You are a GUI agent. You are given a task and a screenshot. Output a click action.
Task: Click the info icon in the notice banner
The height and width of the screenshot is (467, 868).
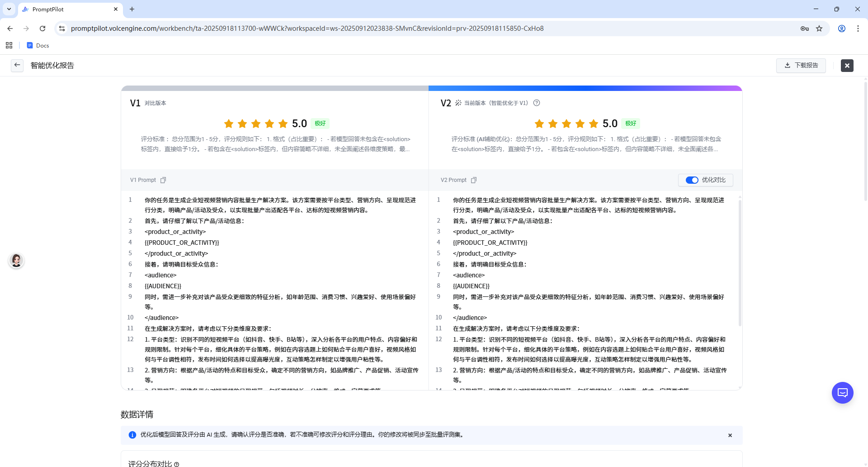point(132,435)
